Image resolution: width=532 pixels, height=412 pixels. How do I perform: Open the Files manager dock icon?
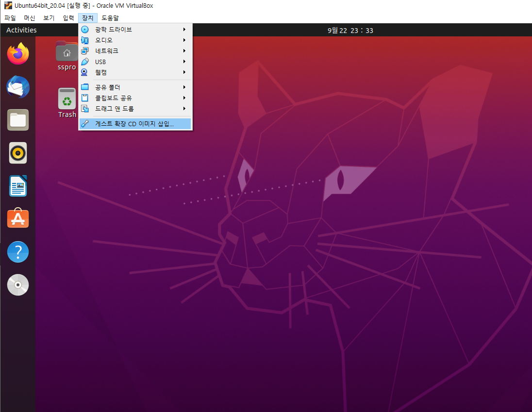(x=18, y=120)
